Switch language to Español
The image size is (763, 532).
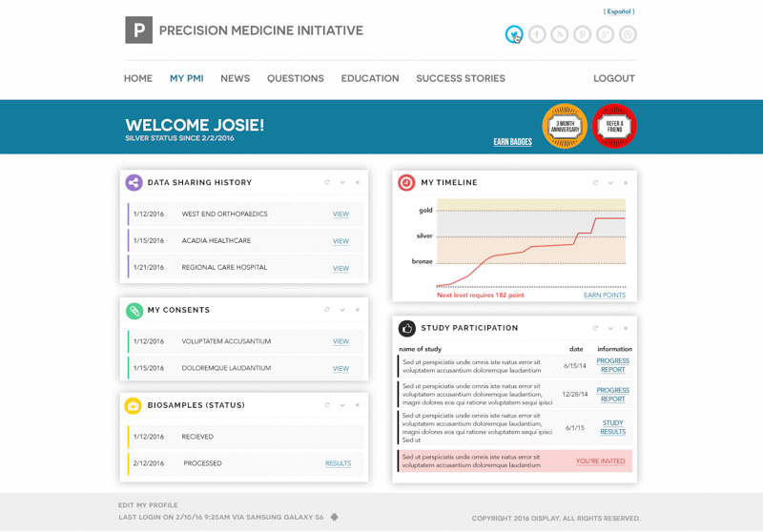click(619, 11)
